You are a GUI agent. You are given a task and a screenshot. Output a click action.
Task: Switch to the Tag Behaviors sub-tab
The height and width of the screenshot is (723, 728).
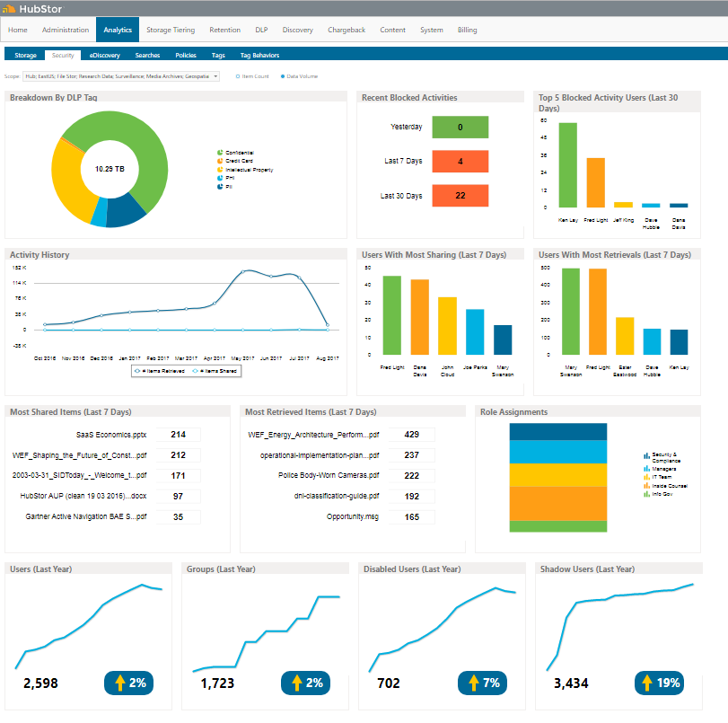[259, 56]
